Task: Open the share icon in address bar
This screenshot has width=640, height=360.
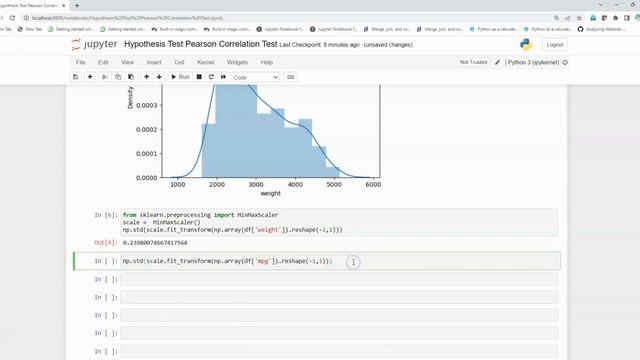Action: (x=568, y=18)
